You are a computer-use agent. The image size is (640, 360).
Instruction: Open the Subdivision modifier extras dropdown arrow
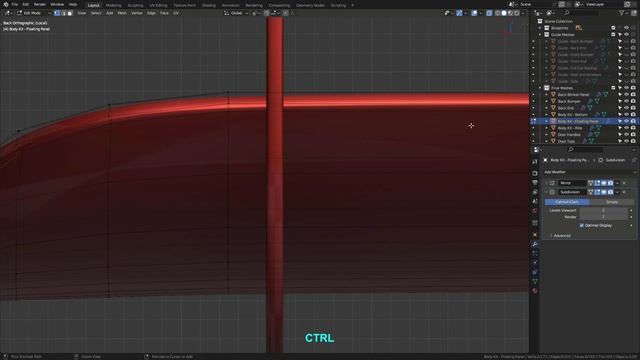[x=617, y=192]
